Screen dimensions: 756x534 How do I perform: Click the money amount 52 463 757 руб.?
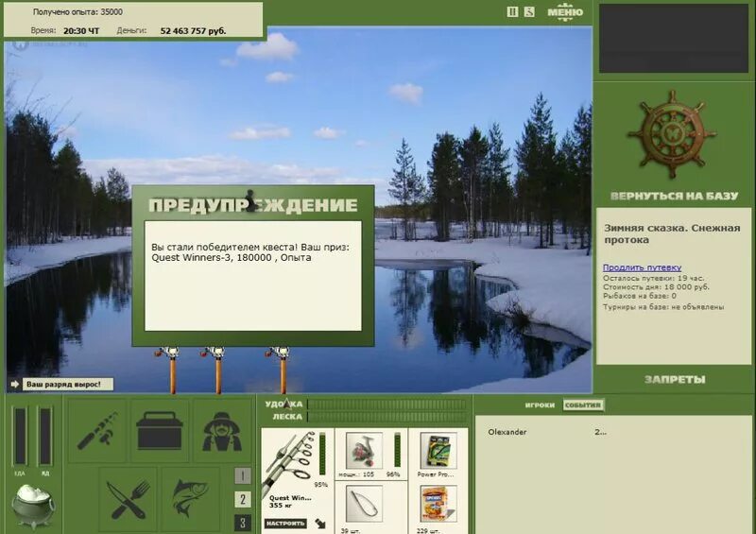point(193,31)
